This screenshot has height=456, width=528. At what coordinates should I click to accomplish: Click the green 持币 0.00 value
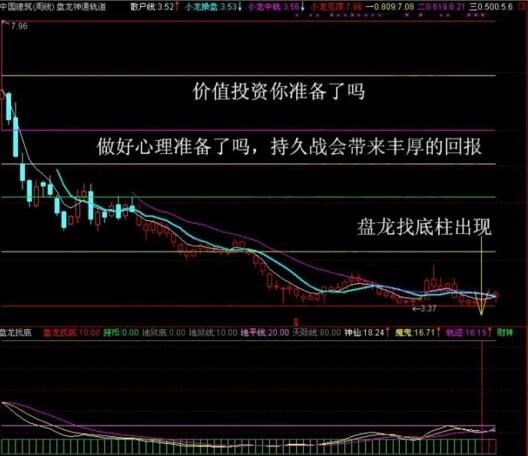point(121,333)
